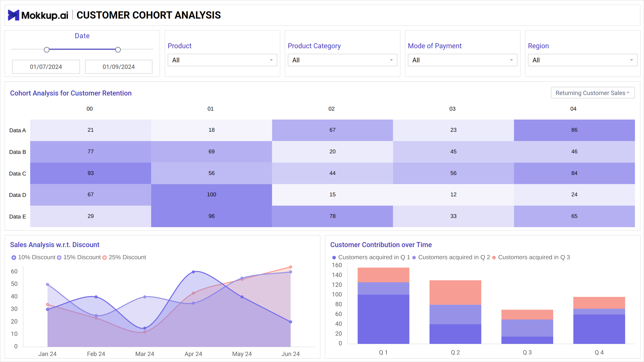Click the 10% Discount peak point at Apr 24
This screenshot has width=644, height=362.
(193, 272)
